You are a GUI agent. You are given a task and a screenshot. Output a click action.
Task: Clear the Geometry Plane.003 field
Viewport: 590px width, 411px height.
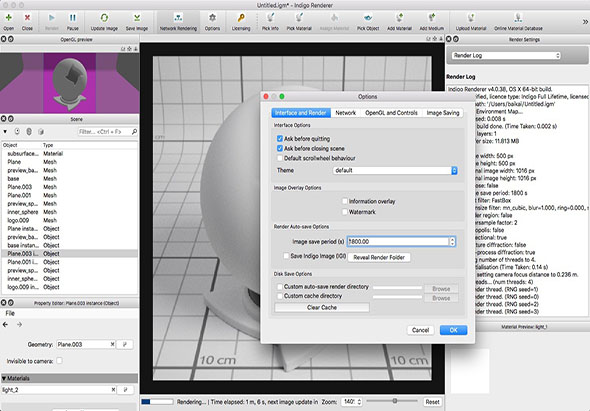pyautogui.click(x=112, y=344)
